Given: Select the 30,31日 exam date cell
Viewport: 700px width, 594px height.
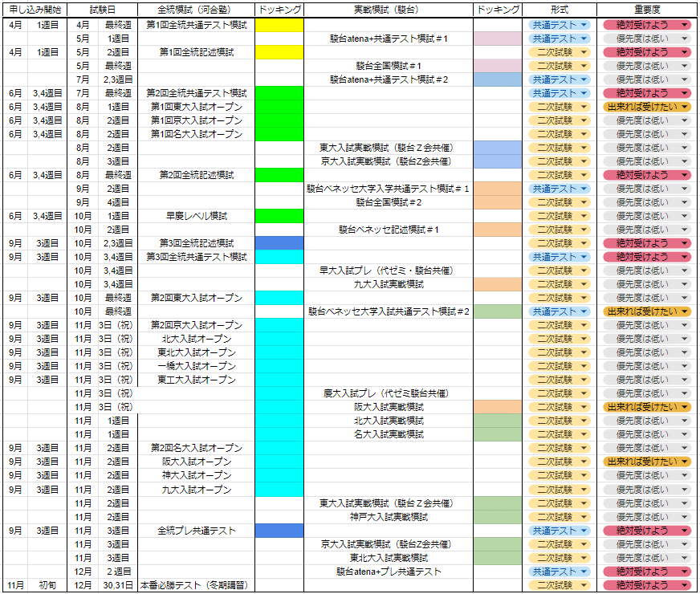Looking at the screenshot, I should pyautogui.click(x=118, y=585).
